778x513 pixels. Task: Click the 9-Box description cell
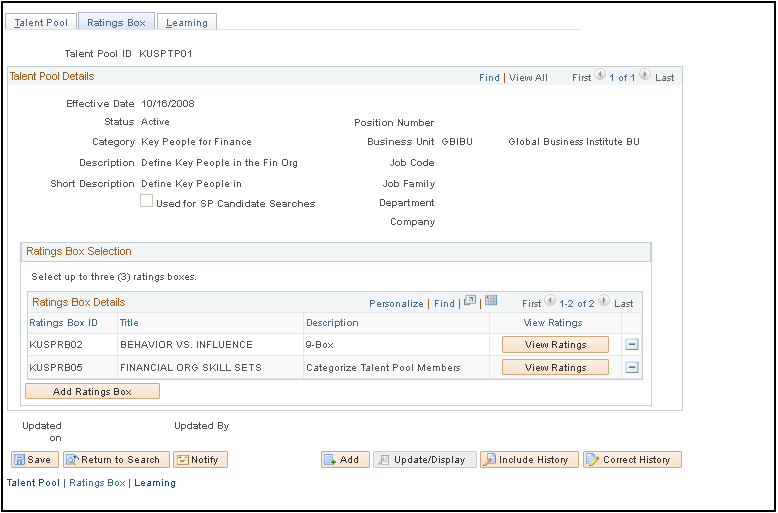click(320, 345)
